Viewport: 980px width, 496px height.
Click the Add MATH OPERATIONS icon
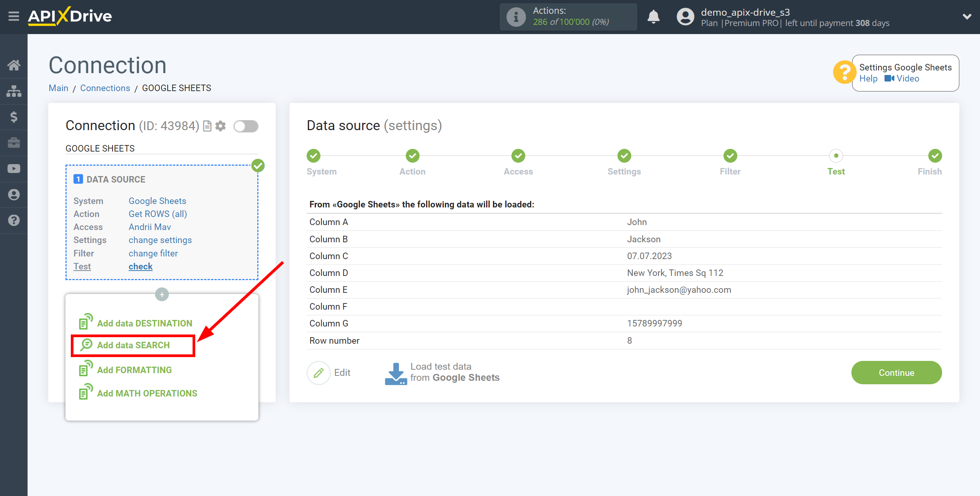(86, 392)
